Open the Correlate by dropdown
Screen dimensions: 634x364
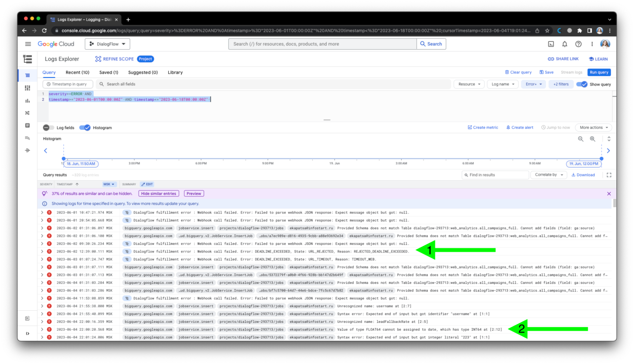tap(549, 175)
